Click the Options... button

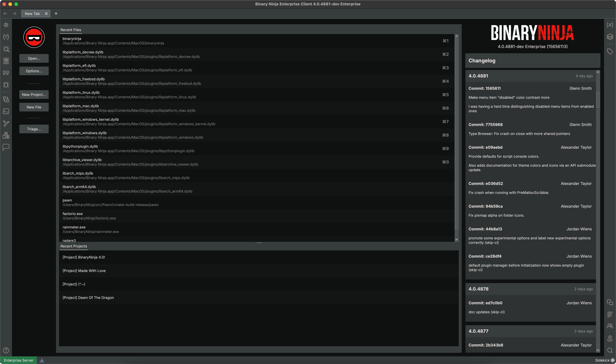34,71
